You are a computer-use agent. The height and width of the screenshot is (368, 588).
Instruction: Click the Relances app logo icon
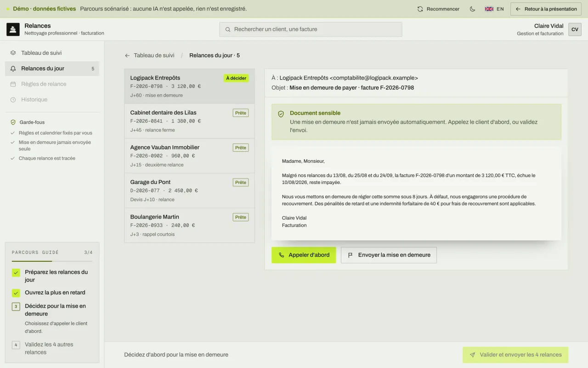(13, 29)
